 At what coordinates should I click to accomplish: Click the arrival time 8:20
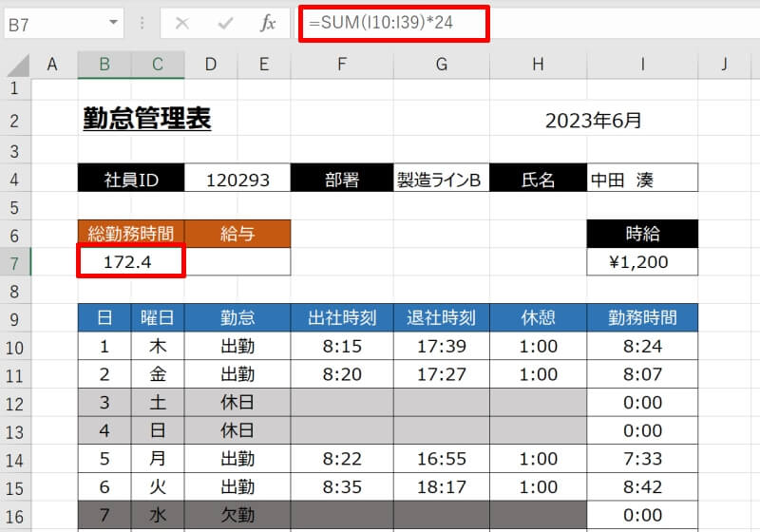coord(342,374)
